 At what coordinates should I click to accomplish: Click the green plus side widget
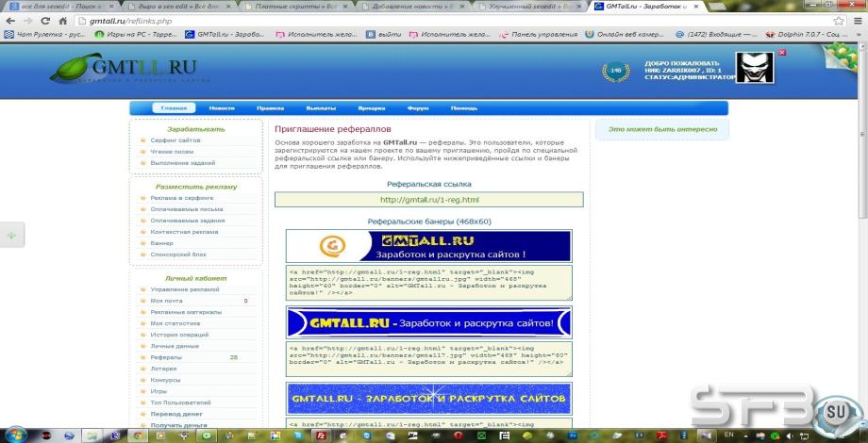11,235
